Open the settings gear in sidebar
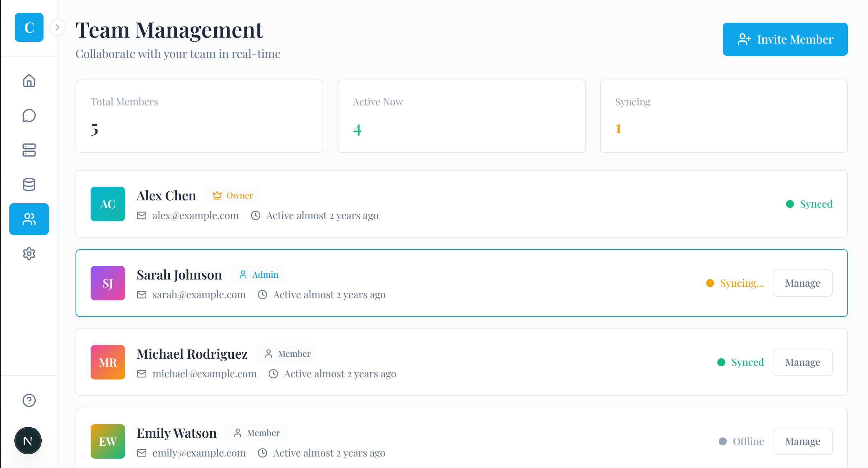868x468 pixels. coord(29,254)
